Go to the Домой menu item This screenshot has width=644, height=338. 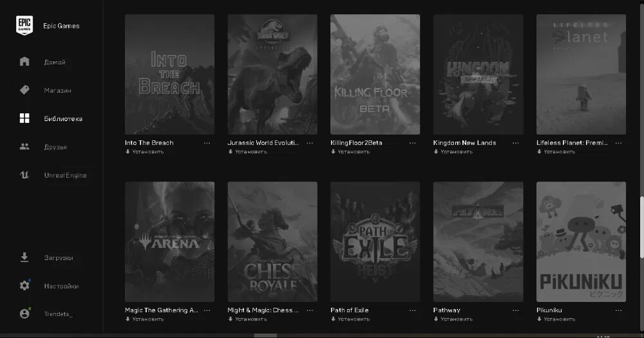(55, 62)
